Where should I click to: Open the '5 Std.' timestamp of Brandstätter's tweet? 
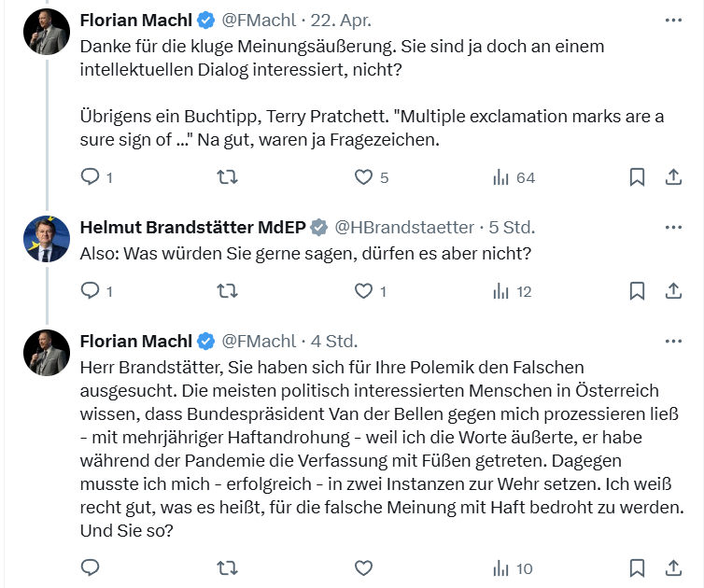click(513, 227)
